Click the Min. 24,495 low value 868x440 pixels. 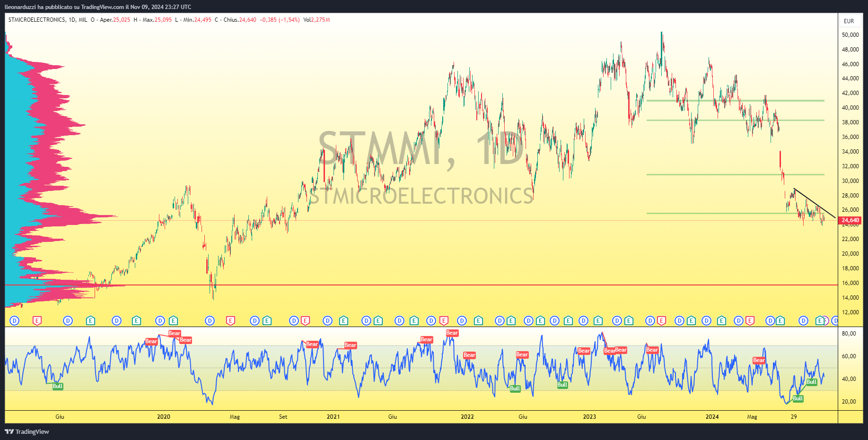(x=193, y=20)
